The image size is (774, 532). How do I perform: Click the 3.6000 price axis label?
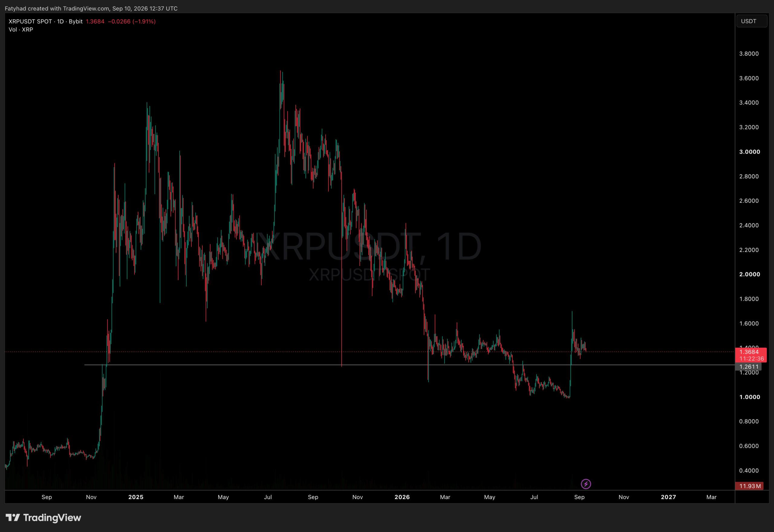tap(749, 78)
